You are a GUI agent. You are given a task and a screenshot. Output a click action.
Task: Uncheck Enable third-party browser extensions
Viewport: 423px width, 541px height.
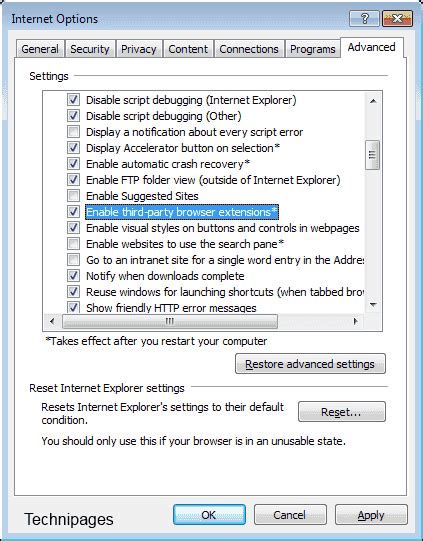coord(73,212)
